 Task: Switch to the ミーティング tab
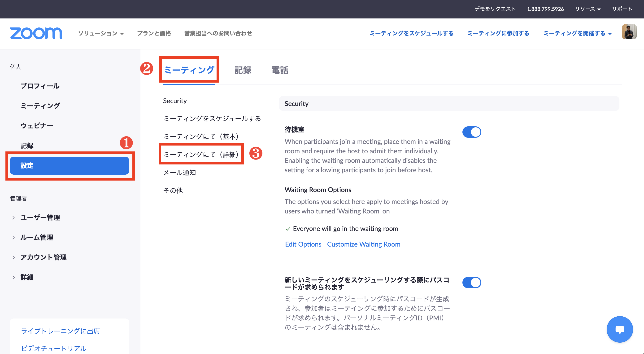189,70
